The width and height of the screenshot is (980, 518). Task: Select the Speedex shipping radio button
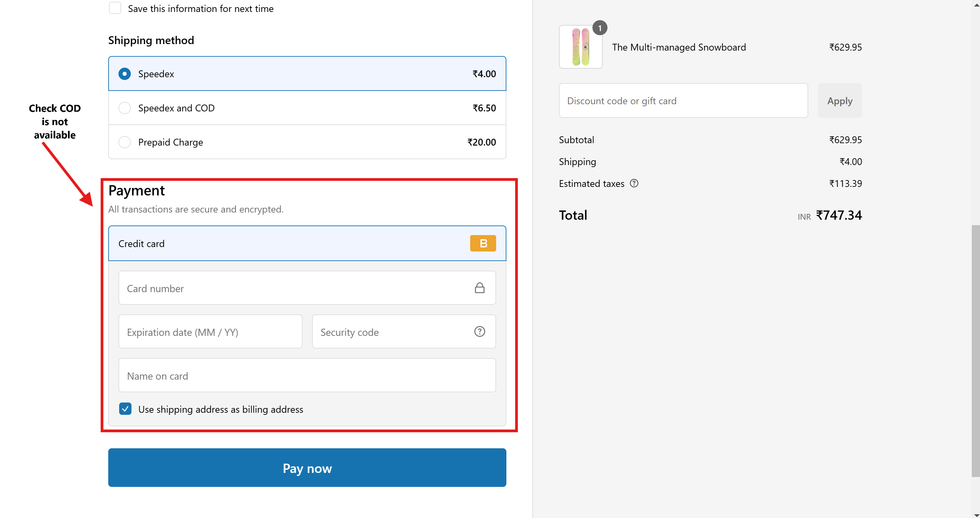[124, 74]
